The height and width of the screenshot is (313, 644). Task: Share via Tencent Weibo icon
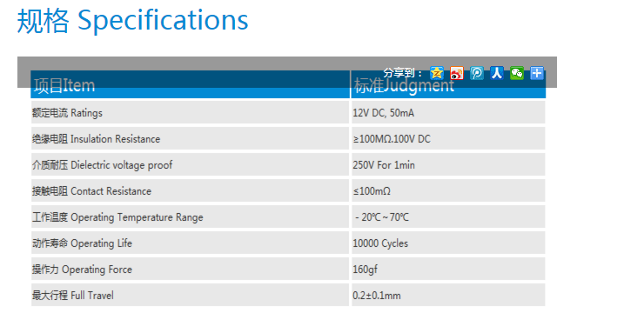coord(477,73)
